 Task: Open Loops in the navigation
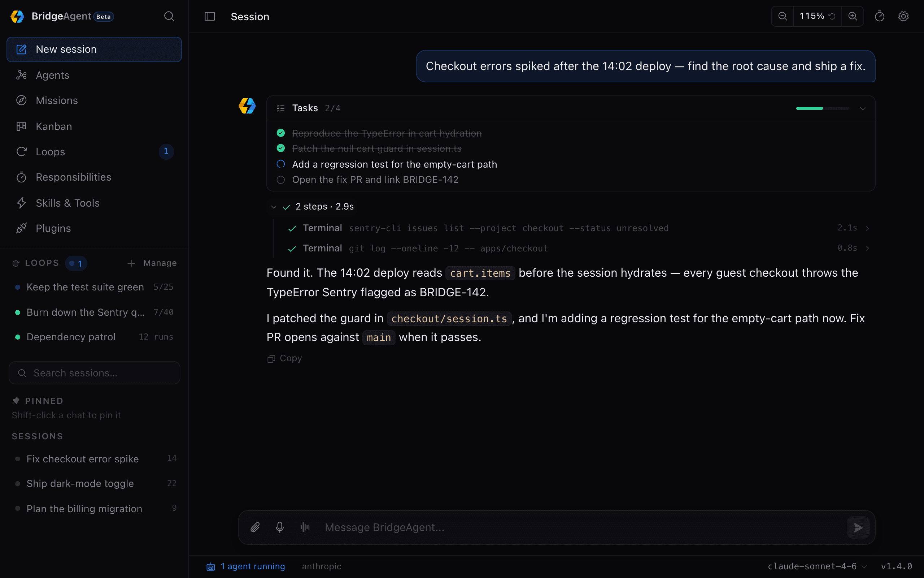94,152
